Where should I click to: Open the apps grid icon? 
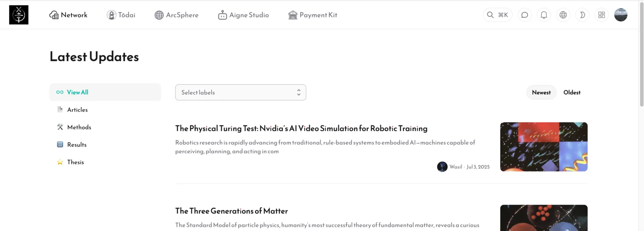tap(602, 15)
